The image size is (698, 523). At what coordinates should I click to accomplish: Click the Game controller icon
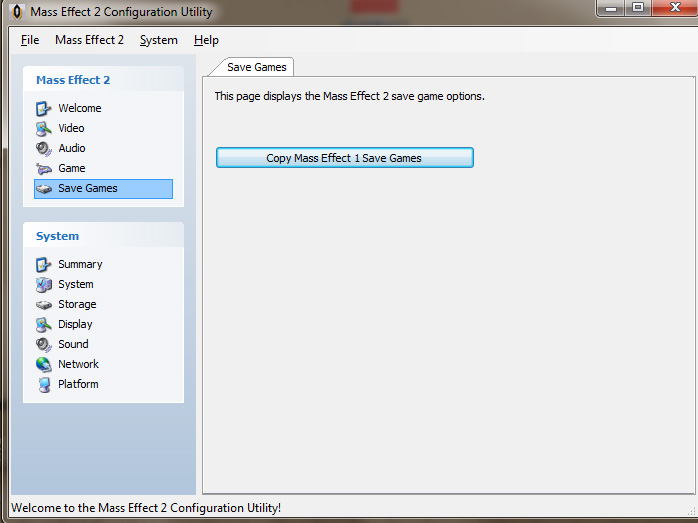pyautogui.click(x=43, y=168)
